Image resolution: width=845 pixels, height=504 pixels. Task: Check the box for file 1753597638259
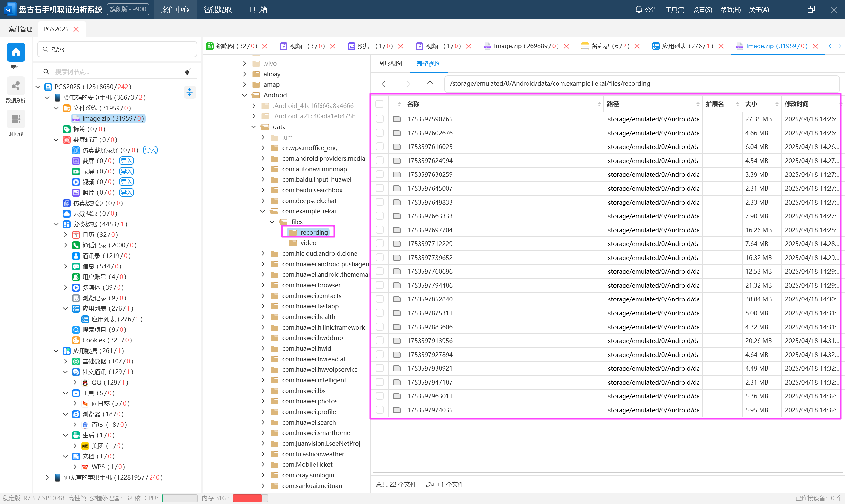point(379,174)
